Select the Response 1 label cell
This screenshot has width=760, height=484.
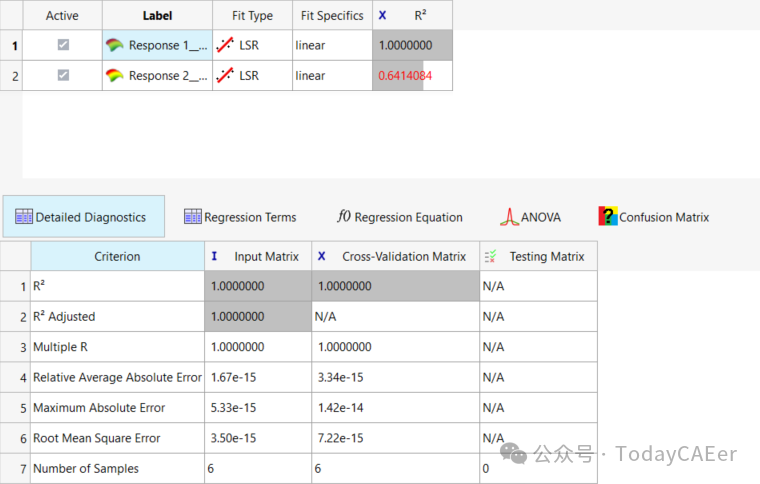point(157,45)
